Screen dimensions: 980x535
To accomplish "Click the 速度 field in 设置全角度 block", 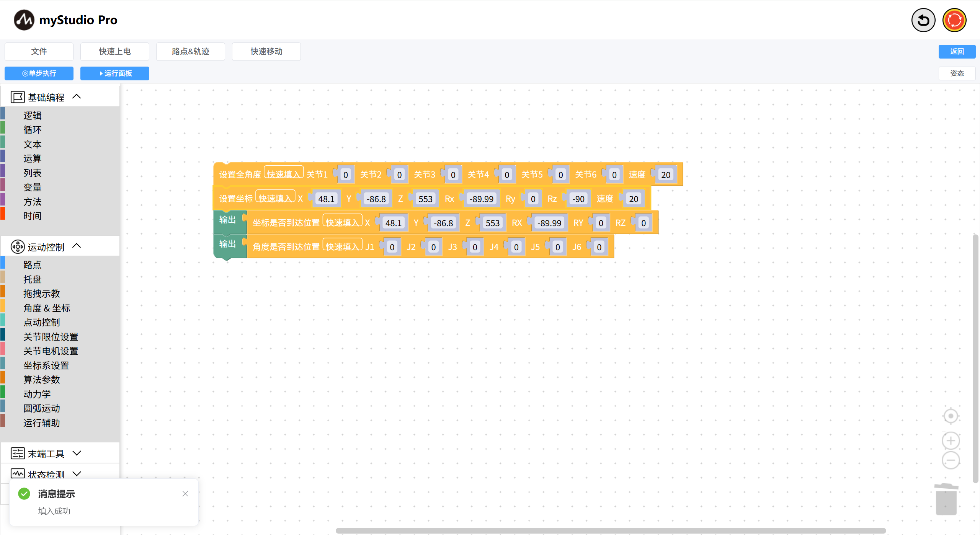I will [665, 175].
